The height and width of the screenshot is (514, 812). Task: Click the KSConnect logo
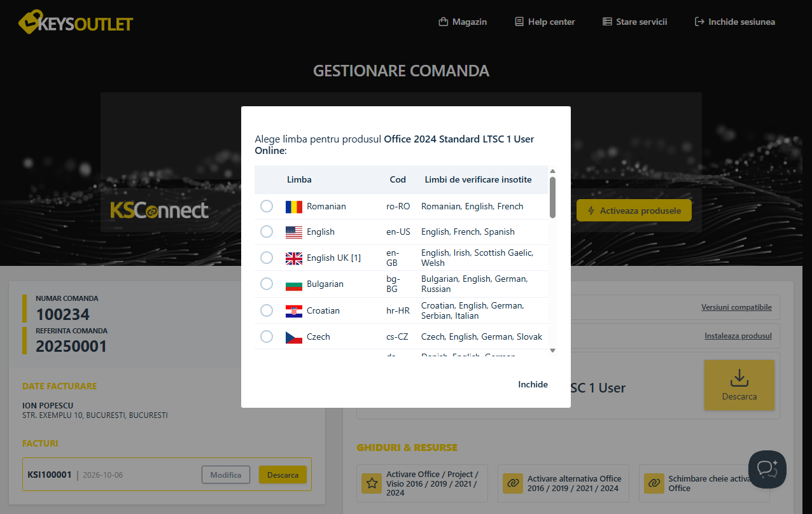(x=159, y=210)
